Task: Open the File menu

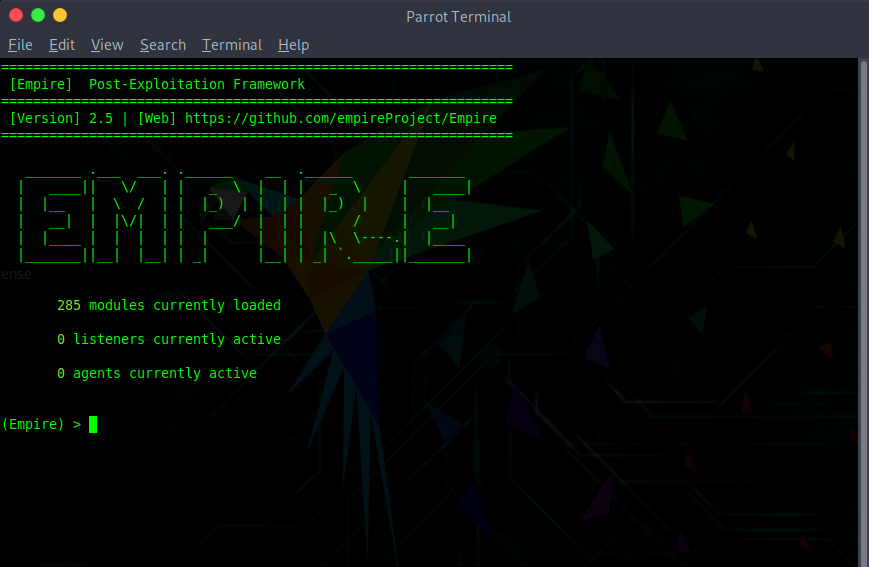Action: coord(20,45)
